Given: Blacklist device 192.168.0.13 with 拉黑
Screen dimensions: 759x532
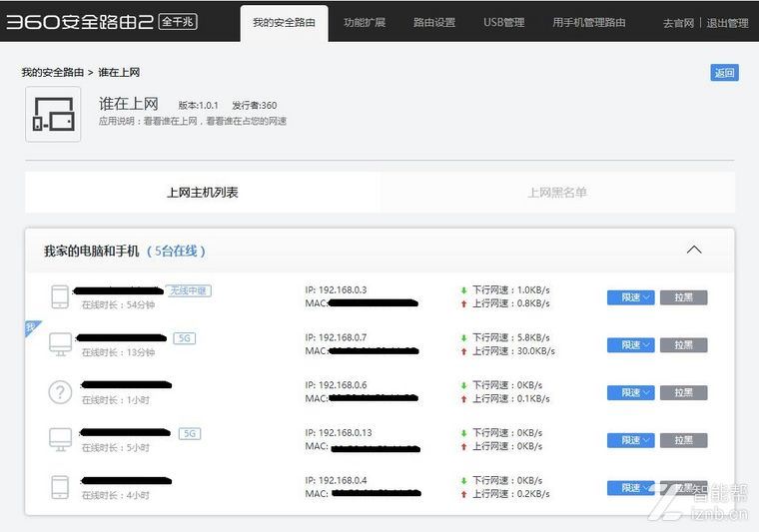Looking at the screenshot, I should tap(683, 440).
